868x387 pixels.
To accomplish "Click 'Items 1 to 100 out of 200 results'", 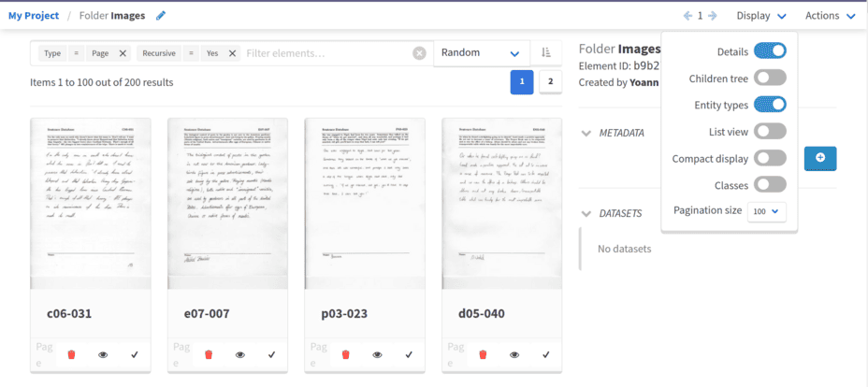I will 102,82.
